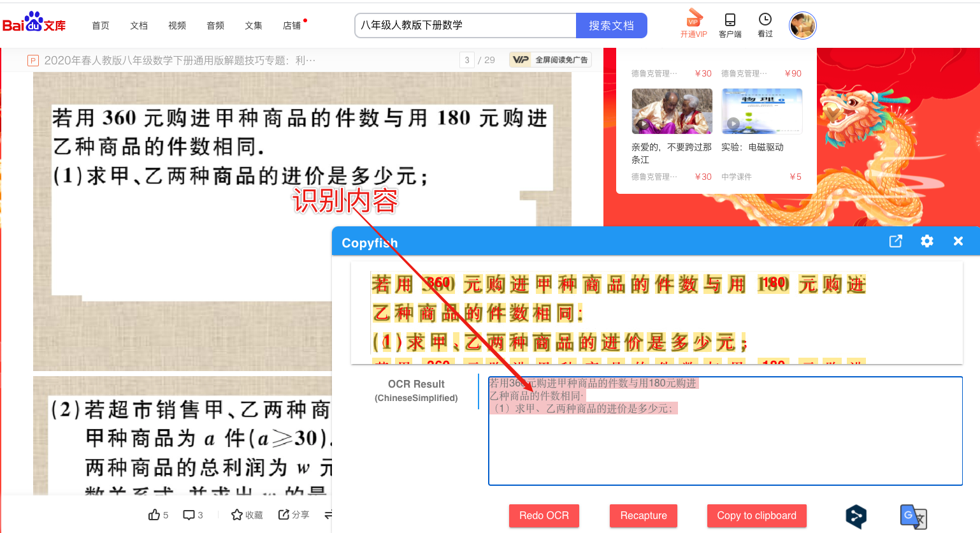Click the Copyfish title text
Image resolution: width=980 pixels, height=533 pixels.
pyautogui.click(x=370, y=243)
